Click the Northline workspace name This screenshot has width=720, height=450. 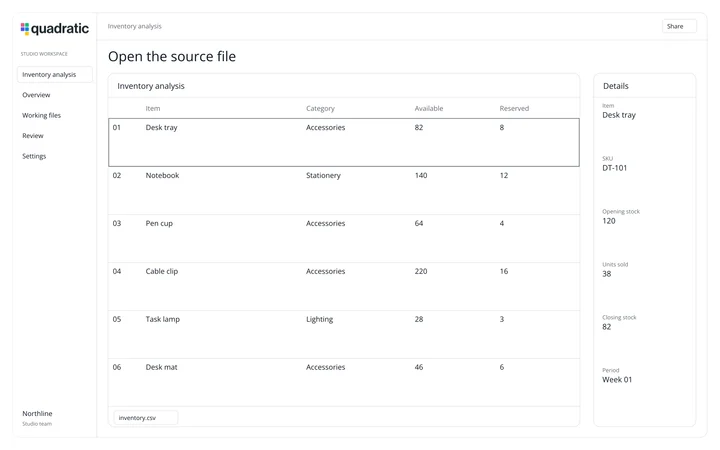pos(37,414)
